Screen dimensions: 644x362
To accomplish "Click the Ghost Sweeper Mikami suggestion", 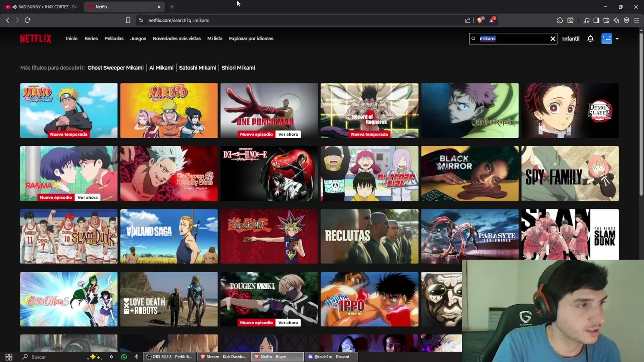I will [115, 68].
